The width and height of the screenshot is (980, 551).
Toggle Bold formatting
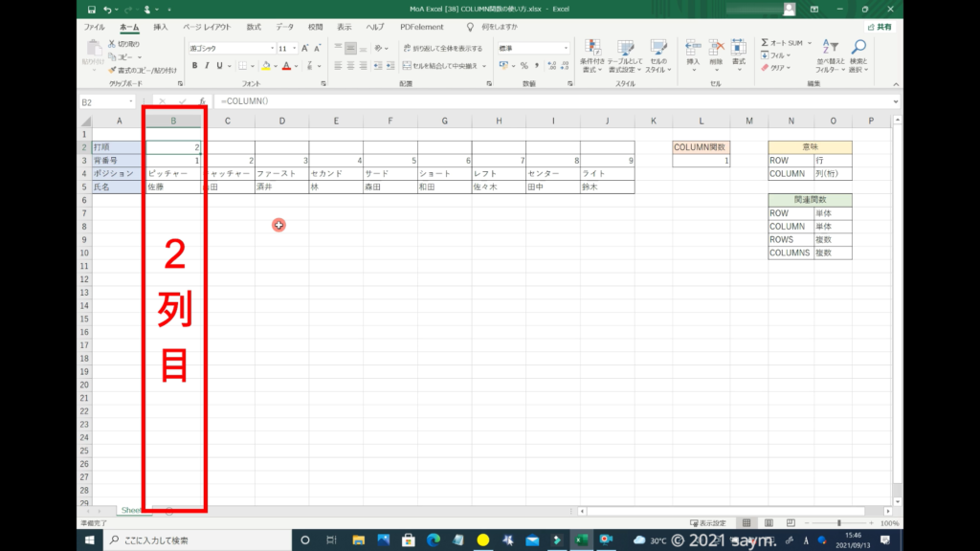[194, 66]
